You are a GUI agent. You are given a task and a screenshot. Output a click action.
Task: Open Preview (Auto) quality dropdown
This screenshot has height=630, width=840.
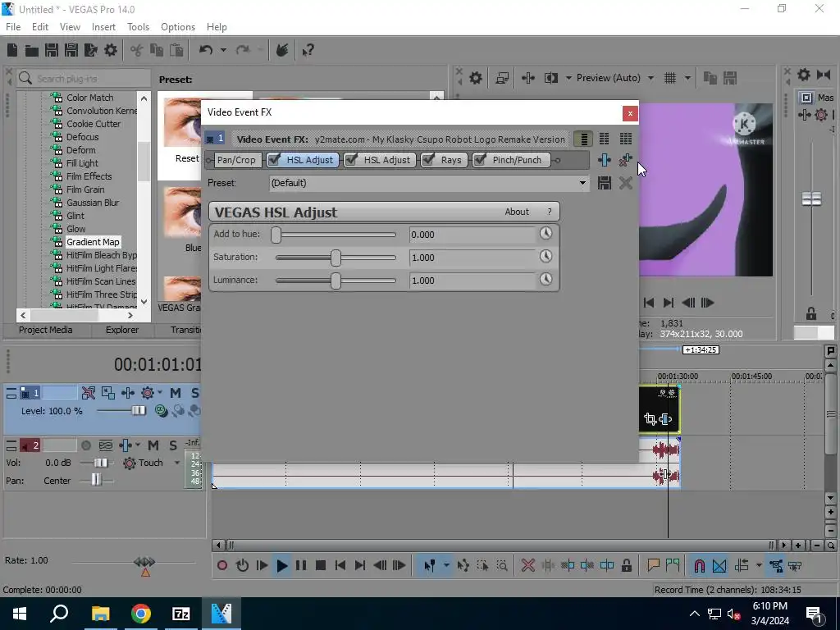click(x=651, y=78)
